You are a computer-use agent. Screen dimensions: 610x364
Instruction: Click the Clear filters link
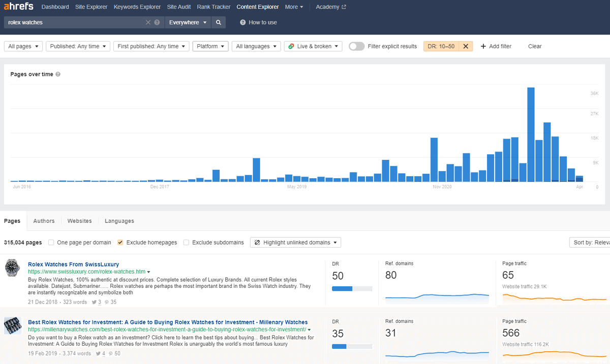click(x=535, y=46)
